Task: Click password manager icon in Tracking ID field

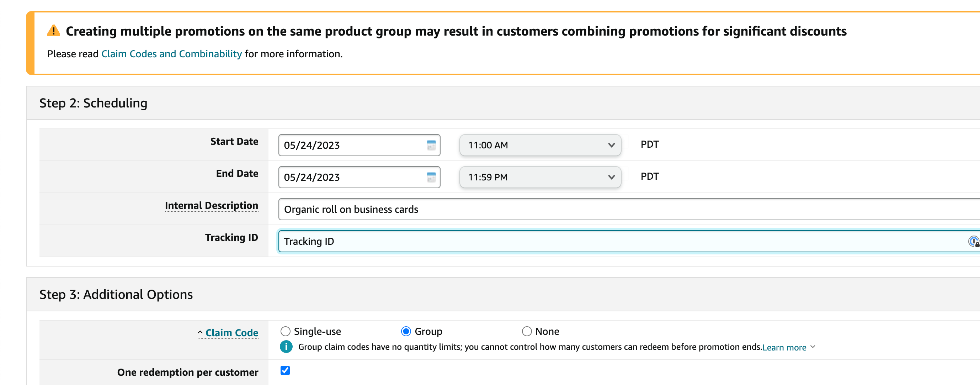Action: [973, 242]
